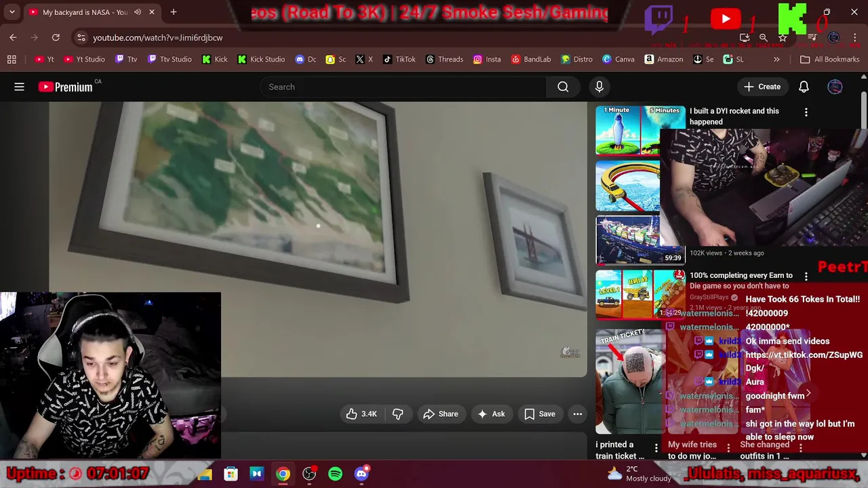The image size is (868, 488).
Task: Focus the YouTube search field
Action: 403,87
